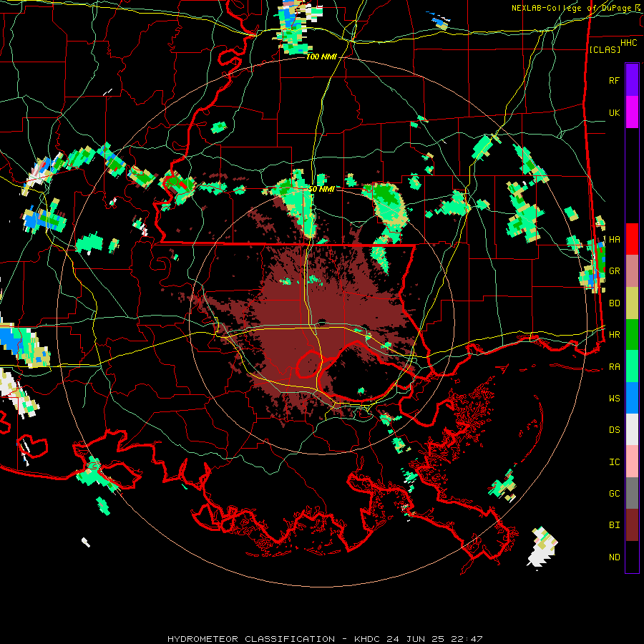Screen dimensions: 644x644
Task: Click the white DS legend swatch
Action: (x=632, y=429)
